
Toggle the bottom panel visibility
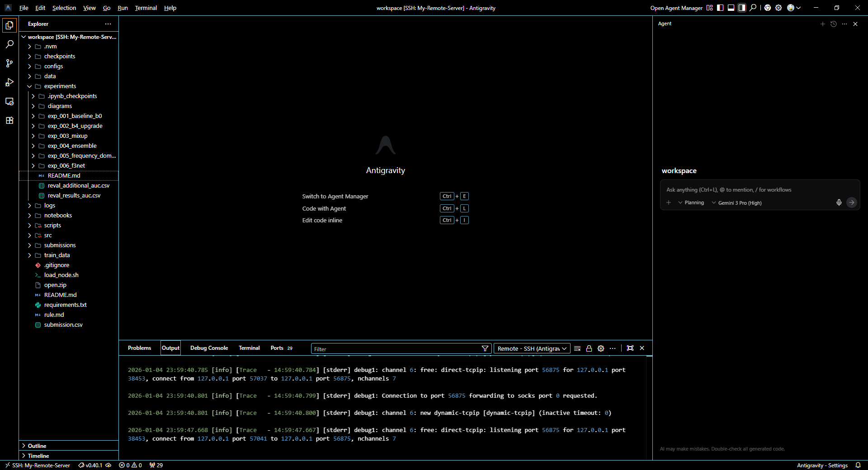coord(731,8)
